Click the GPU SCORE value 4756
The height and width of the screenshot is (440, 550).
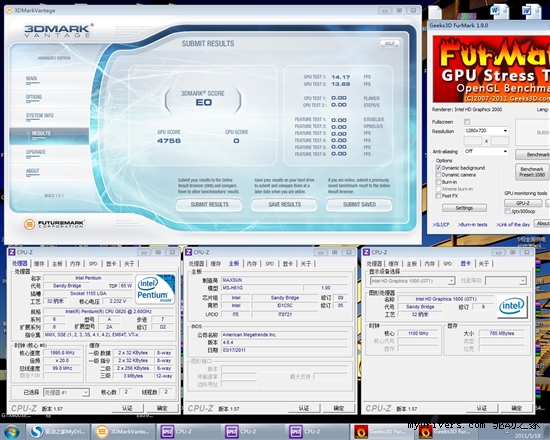coord(169,141)
